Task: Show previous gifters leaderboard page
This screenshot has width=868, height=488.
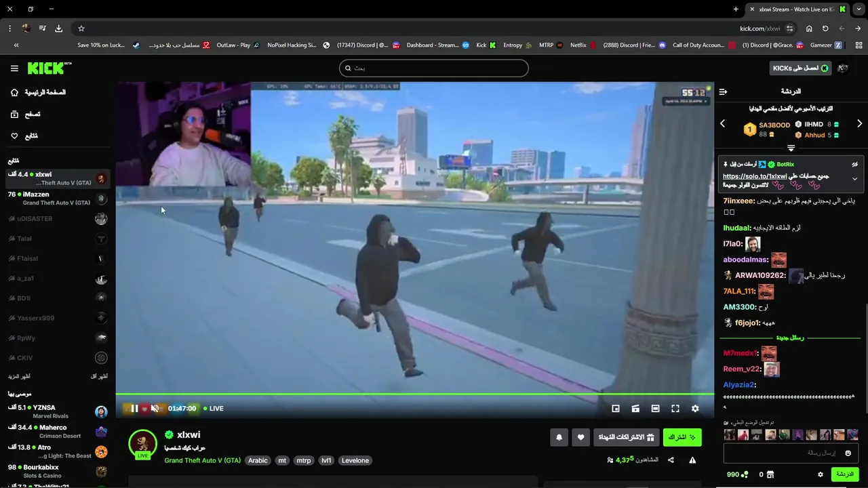Action: point(722,123)
